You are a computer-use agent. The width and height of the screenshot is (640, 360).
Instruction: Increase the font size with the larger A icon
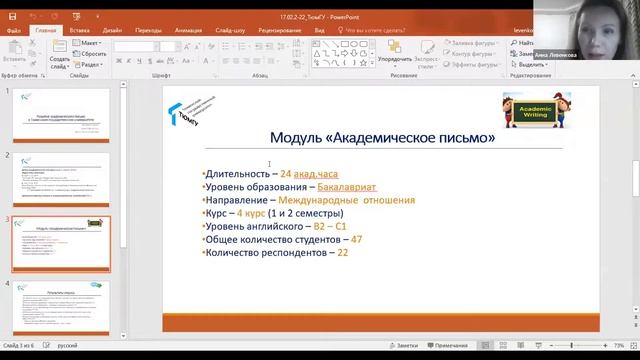click(187, 47)
